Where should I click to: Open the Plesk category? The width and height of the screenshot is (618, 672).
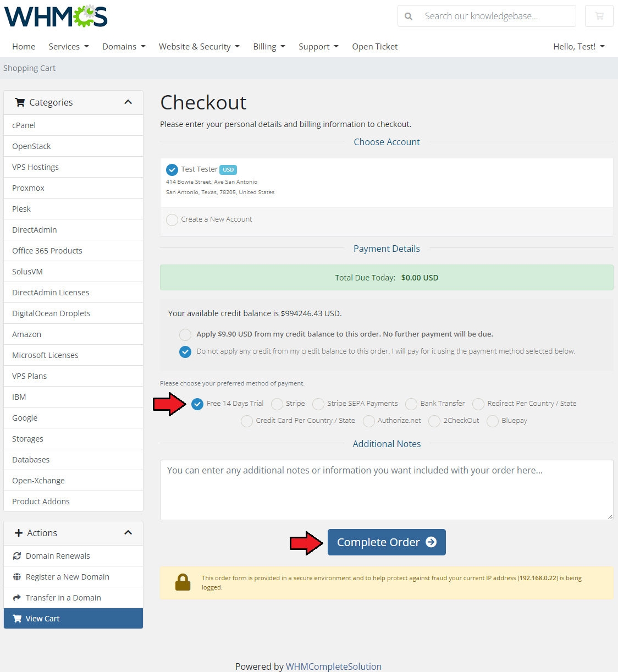73,209
